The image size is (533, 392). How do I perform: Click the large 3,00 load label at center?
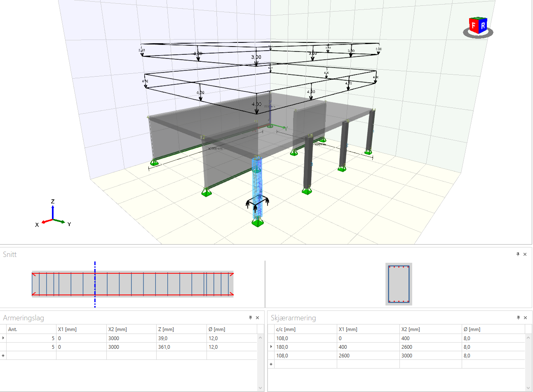(x=256, y=57)
